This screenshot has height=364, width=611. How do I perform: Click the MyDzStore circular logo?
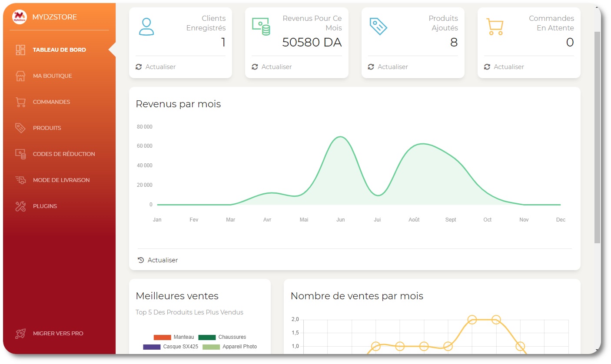pyautogui.click(x=19, y=17)
